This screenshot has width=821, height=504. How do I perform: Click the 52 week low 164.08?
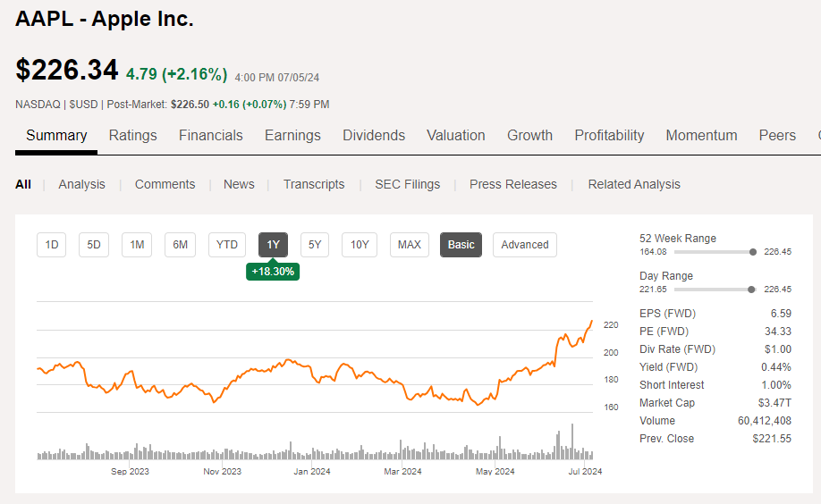pyautogui.click(x=653, y=252)
